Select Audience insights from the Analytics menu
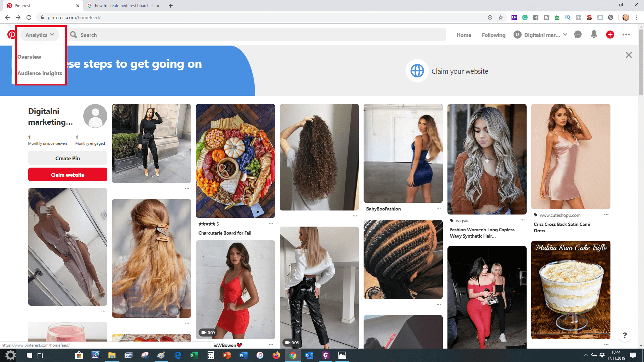 40,73
